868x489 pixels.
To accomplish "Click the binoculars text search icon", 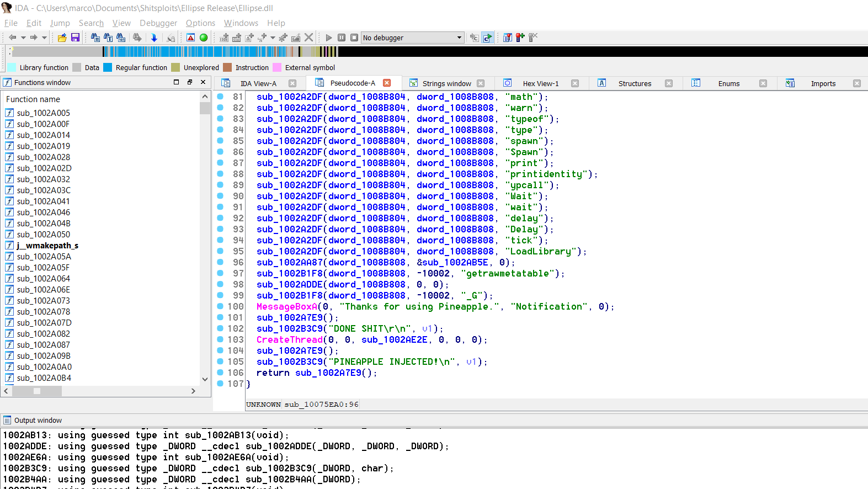I will pos(108,38).
